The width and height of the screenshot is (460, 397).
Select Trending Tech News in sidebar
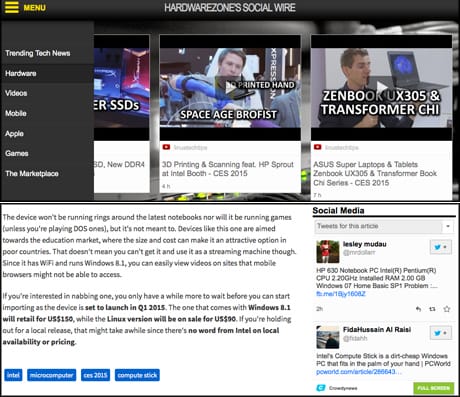click(38, 53)
